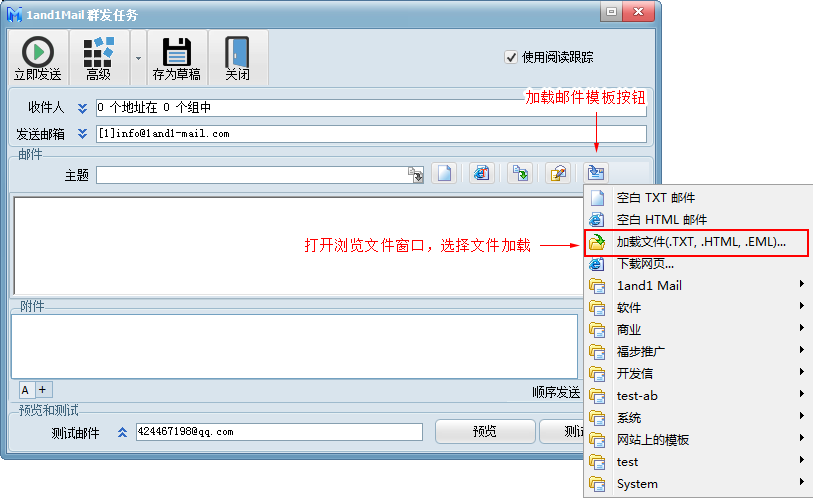The width and height of the screenshot is (813, 501).
Task: Open the 系统 template folder submenu
Action: click(697, 418)
